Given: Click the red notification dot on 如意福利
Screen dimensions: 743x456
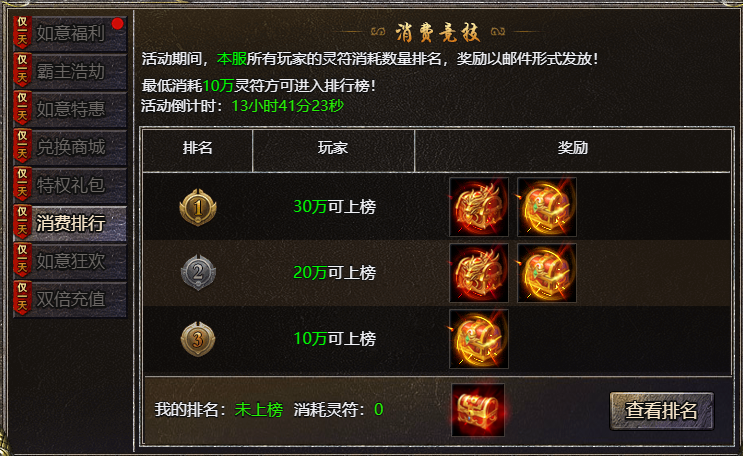Looking at the screenshot, I should pyautogui.click(x=118, y=23).
